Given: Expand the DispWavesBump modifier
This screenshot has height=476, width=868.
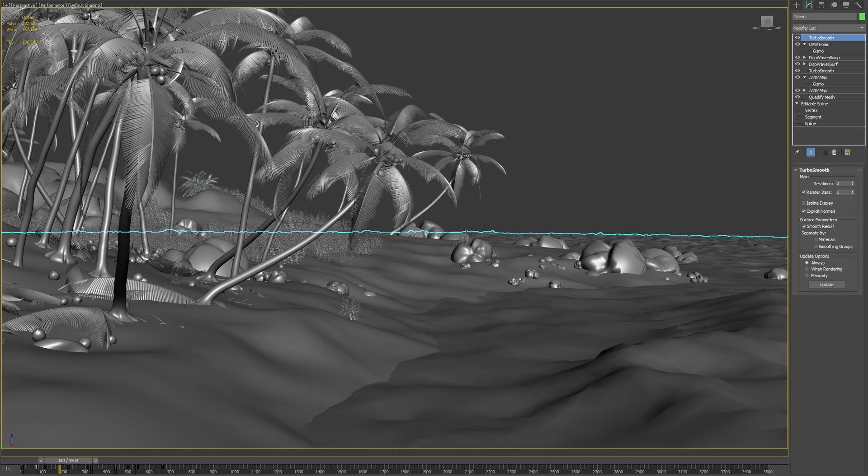Looking at the screenshot, I should click(804, 57).
